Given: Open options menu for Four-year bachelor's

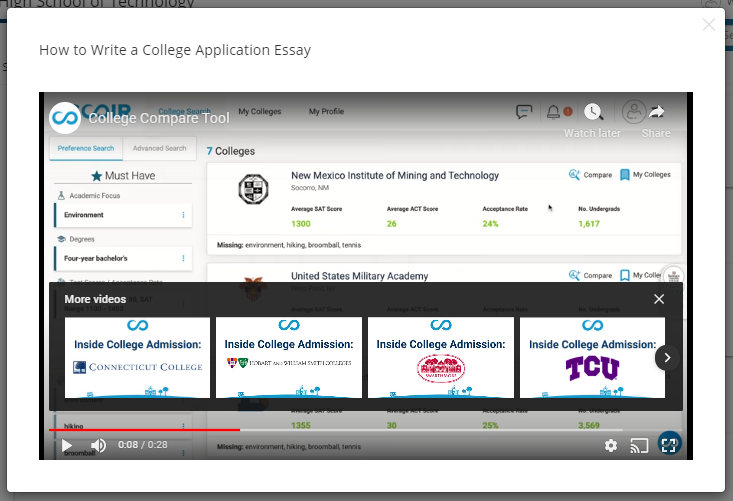Looking at the screenshot, I should tap(183, 258).
